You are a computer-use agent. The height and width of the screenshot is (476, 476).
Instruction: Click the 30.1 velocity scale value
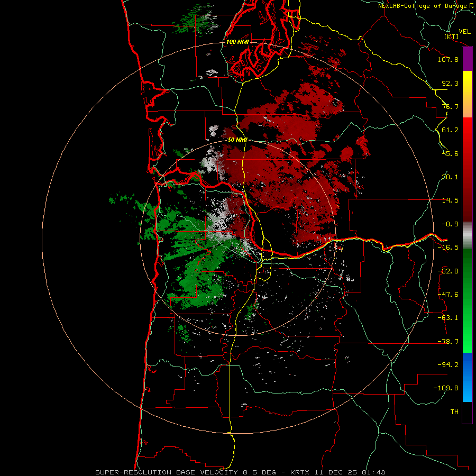[x=450, y=177]
